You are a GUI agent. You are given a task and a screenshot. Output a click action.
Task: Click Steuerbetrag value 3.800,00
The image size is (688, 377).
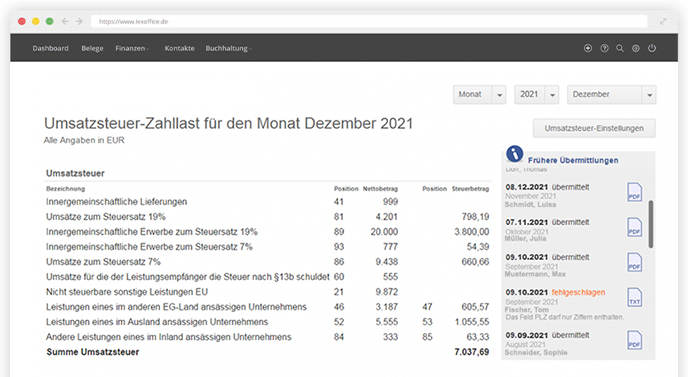[x=472, y=232]
